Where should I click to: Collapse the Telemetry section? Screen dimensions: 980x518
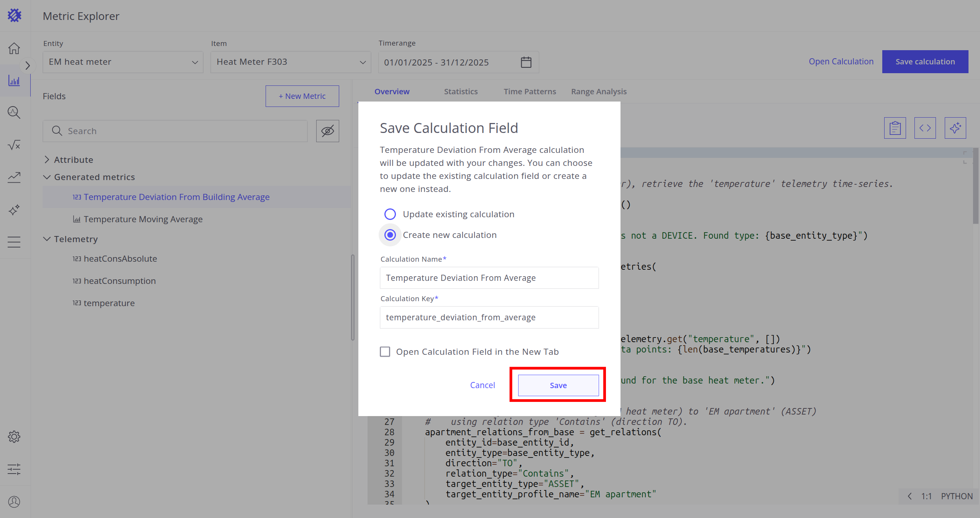click(47, 239)
